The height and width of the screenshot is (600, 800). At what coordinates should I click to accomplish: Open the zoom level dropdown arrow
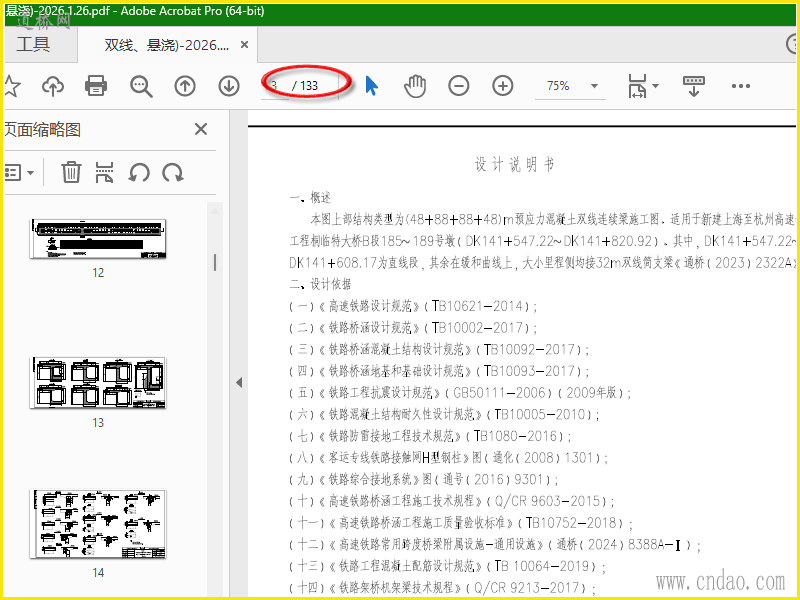(x=594, y=86)
